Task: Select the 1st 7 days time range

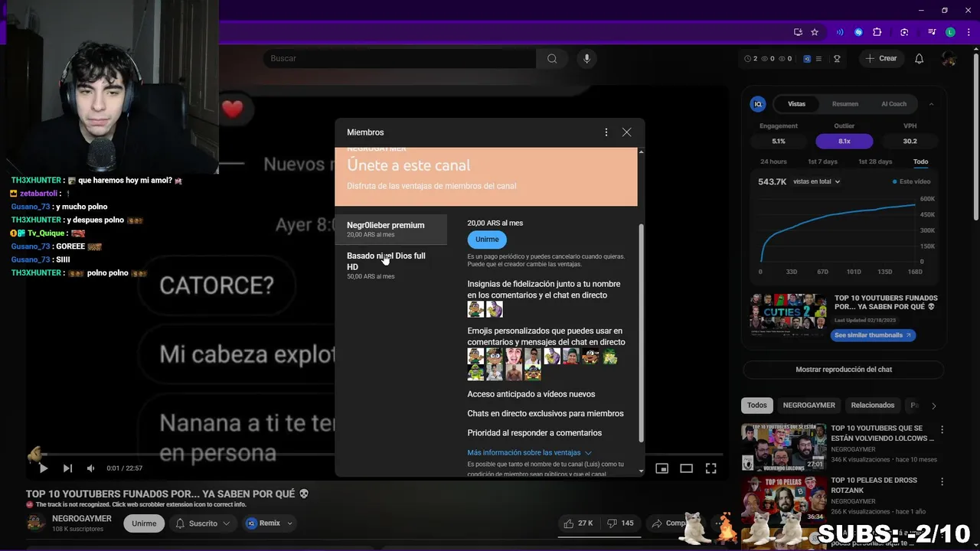Action: [822, 162]
